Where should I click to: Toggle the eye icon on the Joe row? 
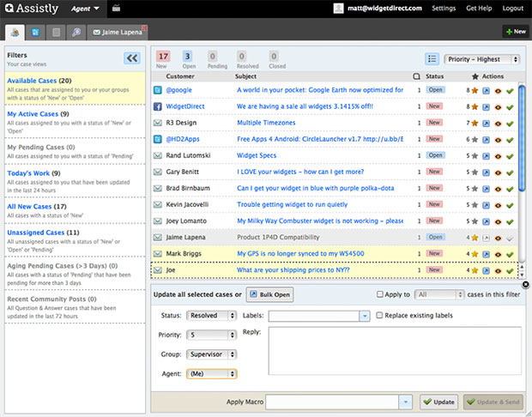498,271
